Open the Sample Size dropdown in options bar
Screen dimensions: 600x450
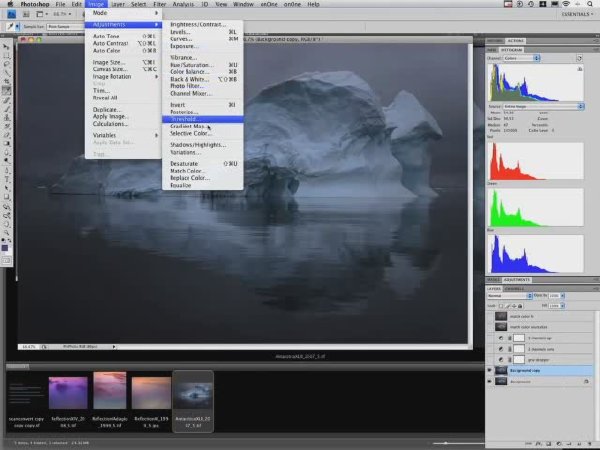[x=66, y=27]
